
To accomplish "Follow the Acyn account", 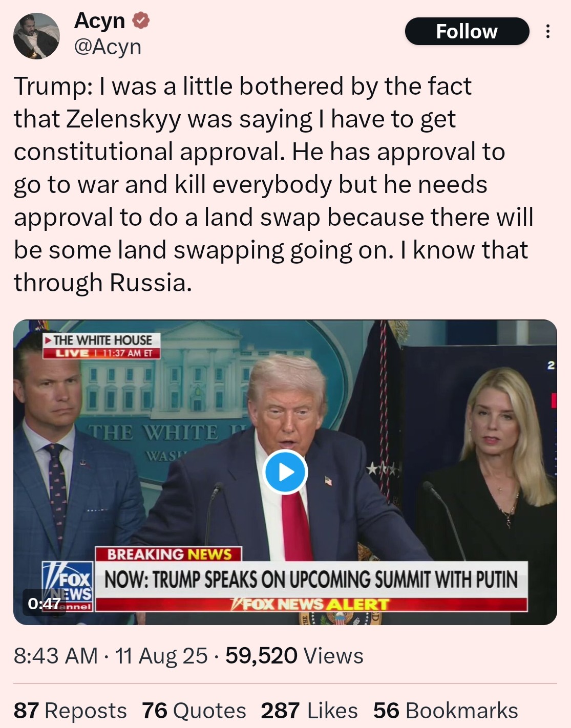I will (x=467, y=31).
